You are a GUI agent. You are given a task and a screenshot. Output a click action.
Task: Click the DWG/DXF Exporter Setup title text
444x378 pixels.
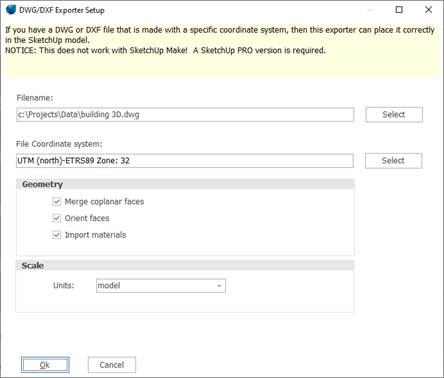point(62,10)
